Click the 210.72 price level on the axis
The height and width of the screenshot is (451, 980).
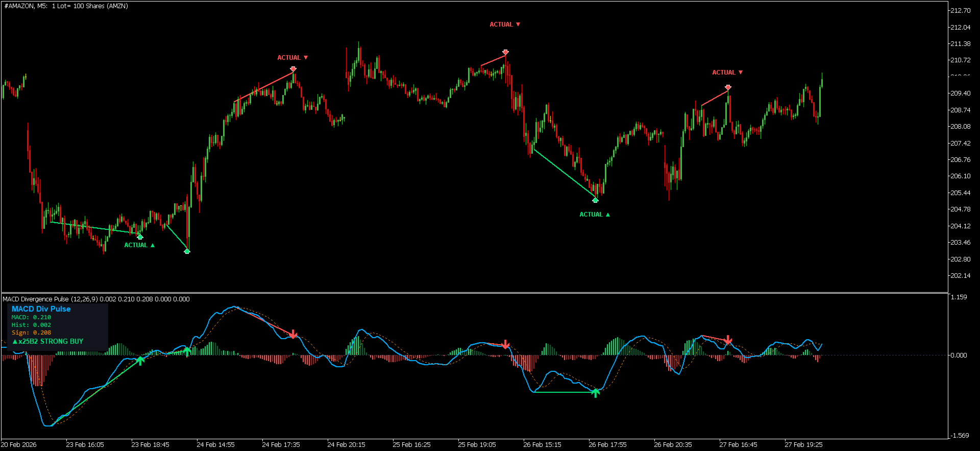click(960, 60)
